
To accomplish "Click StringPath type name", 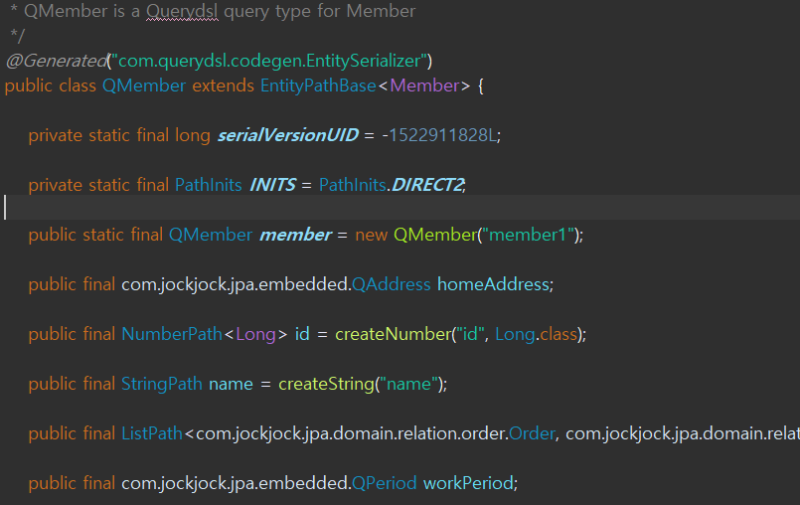I will 162,384.
